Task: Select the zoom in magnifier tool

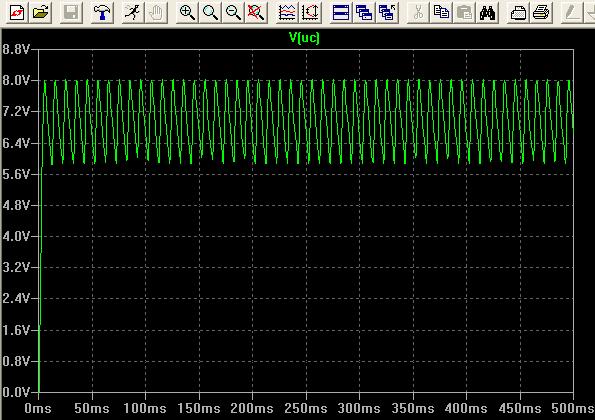Action: pyautogui.click(x=187, y=13)
